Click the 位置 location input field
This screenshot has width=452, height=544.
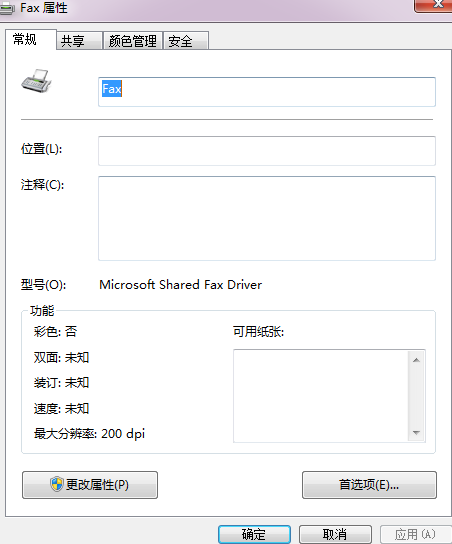pos(267,151)
